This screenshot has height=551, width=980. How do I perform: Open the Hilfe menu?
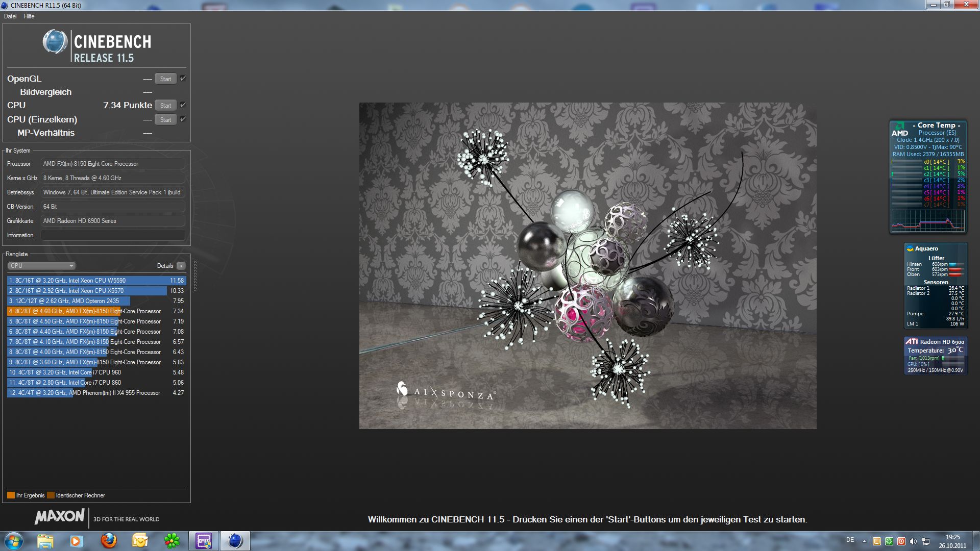tap(29, 16)
